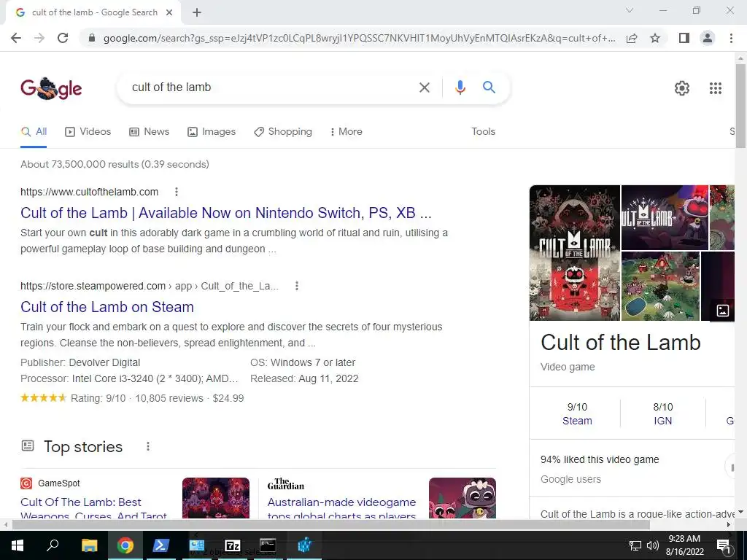Open options for the Steam store result

[296, 286]
